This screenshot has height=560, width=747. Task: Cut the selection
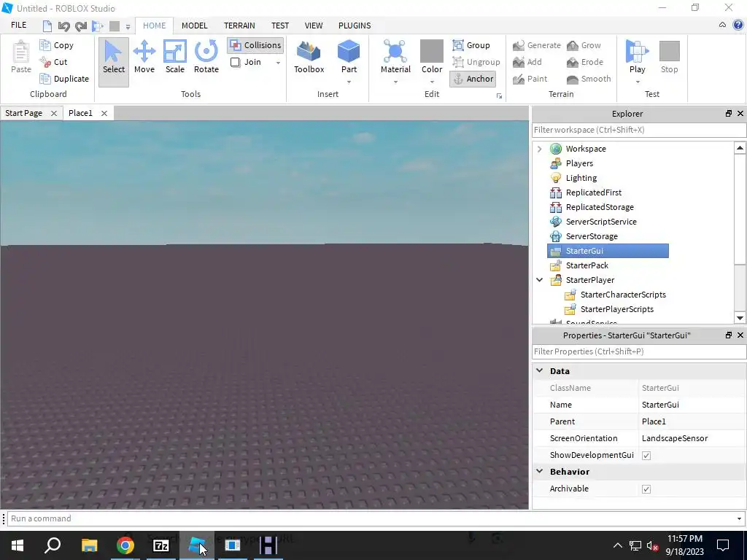(x=53, y=62)
